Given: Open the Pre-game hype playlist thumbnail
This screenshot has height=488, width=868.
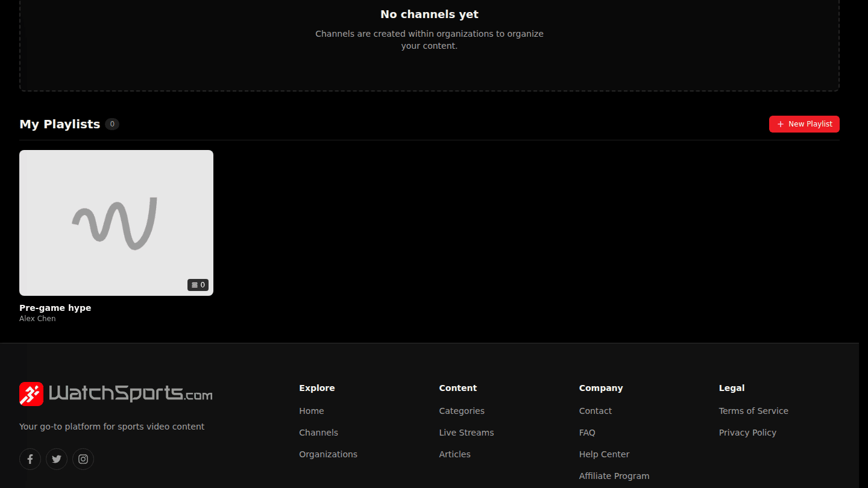Looking at the screenshot, I should click(116, 223).
